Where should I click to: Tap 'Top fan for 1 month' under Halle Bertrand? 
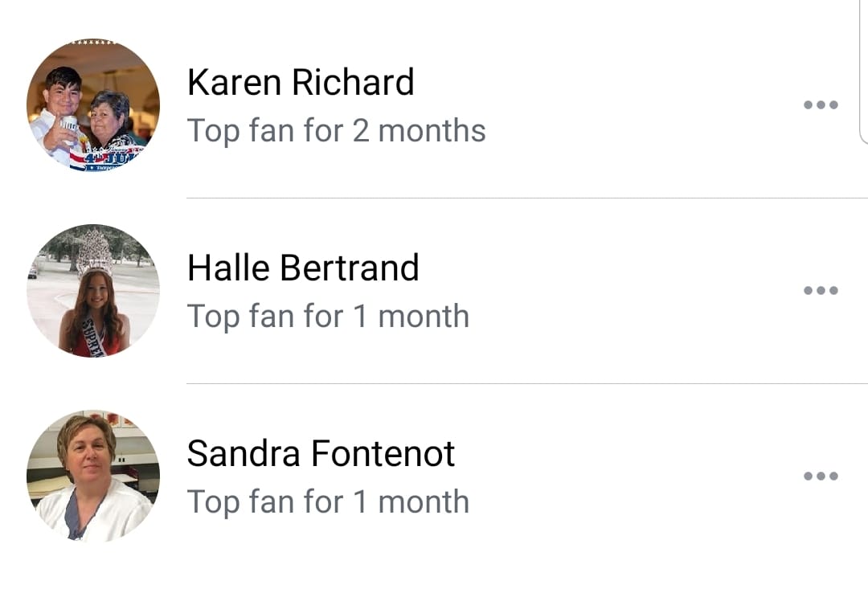coord(328,317)
